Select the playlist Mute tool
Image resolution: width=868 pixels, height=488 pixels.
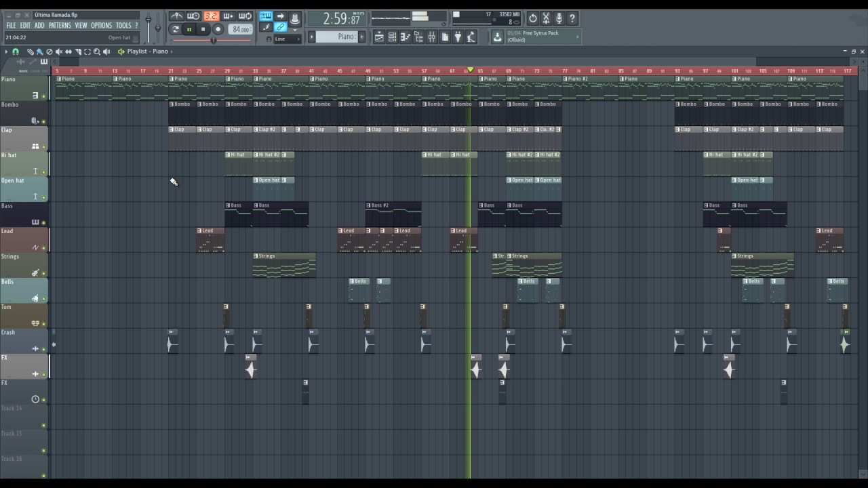point(59,52)
